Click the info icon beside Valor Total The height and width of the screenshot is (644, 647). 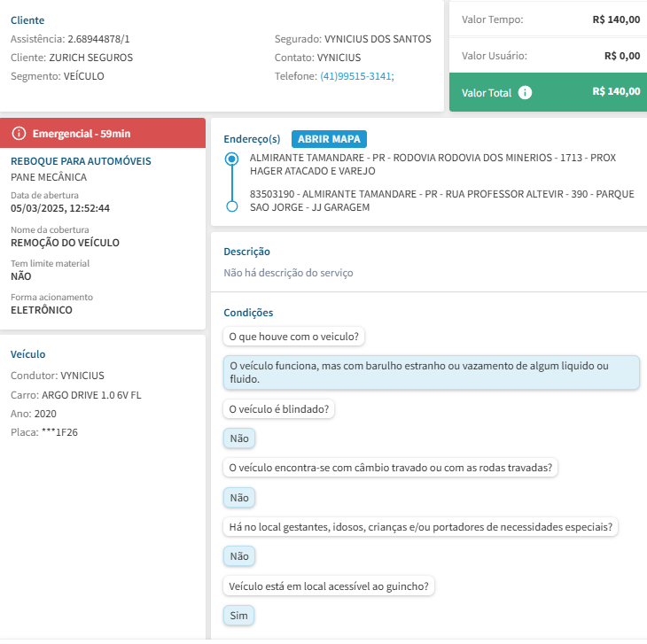click(x=525, y=92)
